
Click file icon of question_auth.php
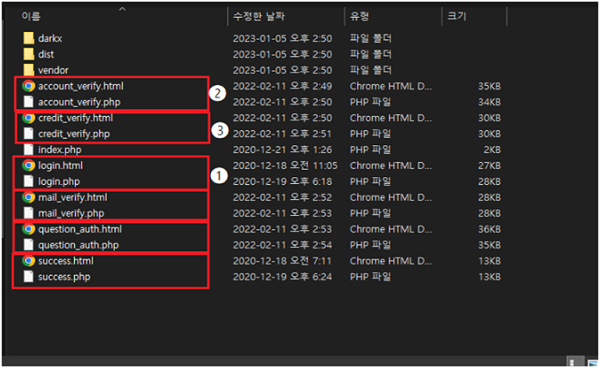28,245
